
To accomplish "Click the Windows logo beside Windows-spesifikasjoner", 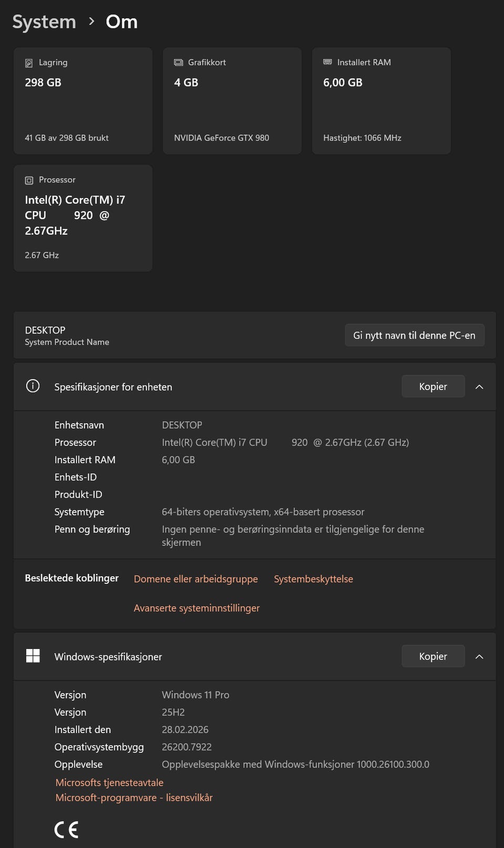I will pyautogui.click(x=33, y=656).
